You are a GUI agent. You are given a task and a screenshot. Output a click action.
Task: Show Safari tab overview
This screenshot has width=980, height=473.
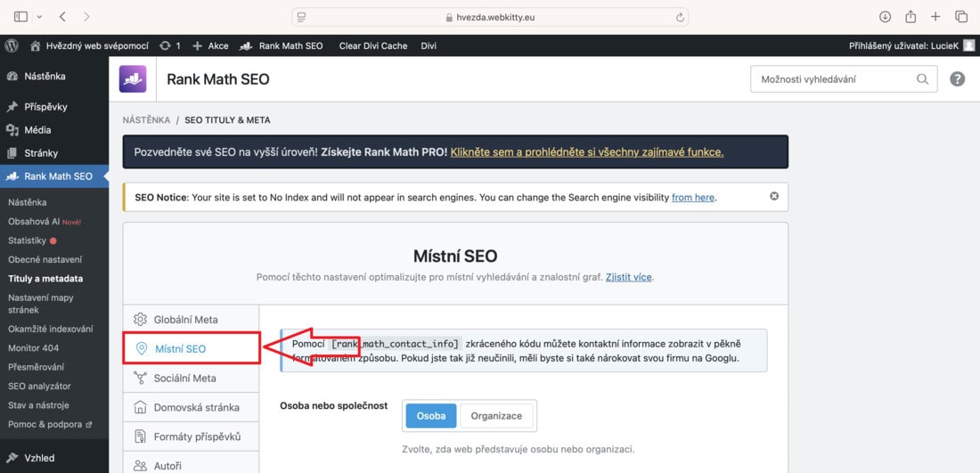click(960, 17)
